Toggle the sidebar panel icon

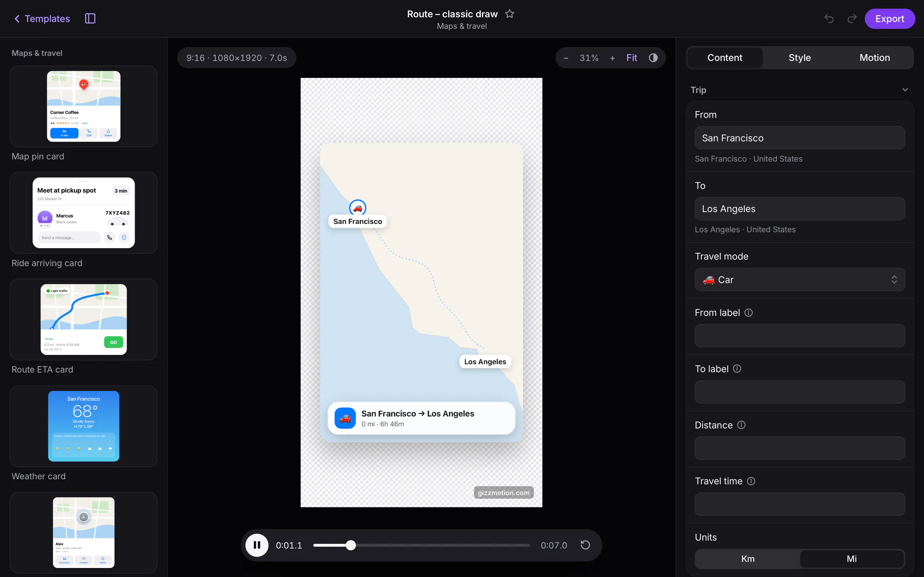tap(90, 18)
